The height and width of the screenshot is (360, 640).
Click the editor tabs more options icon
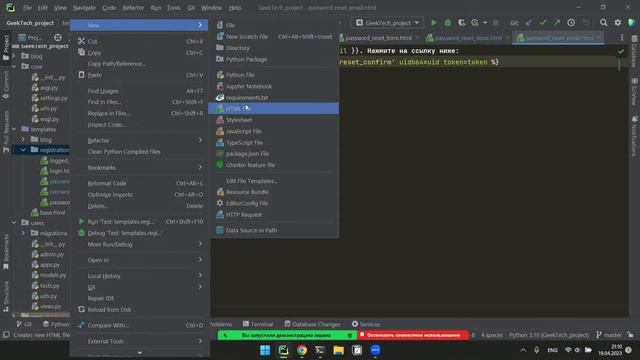[x=622, y=38]
